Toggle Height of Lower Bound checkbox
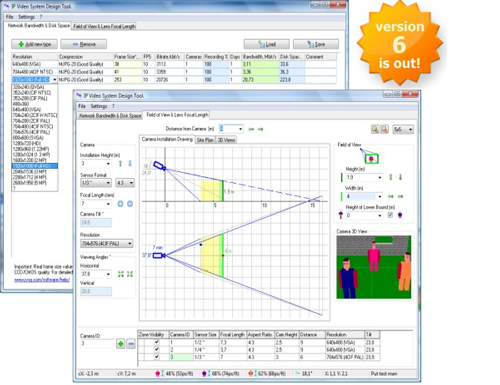The width and height of the screenshot is (500, 385). (390, 215)
